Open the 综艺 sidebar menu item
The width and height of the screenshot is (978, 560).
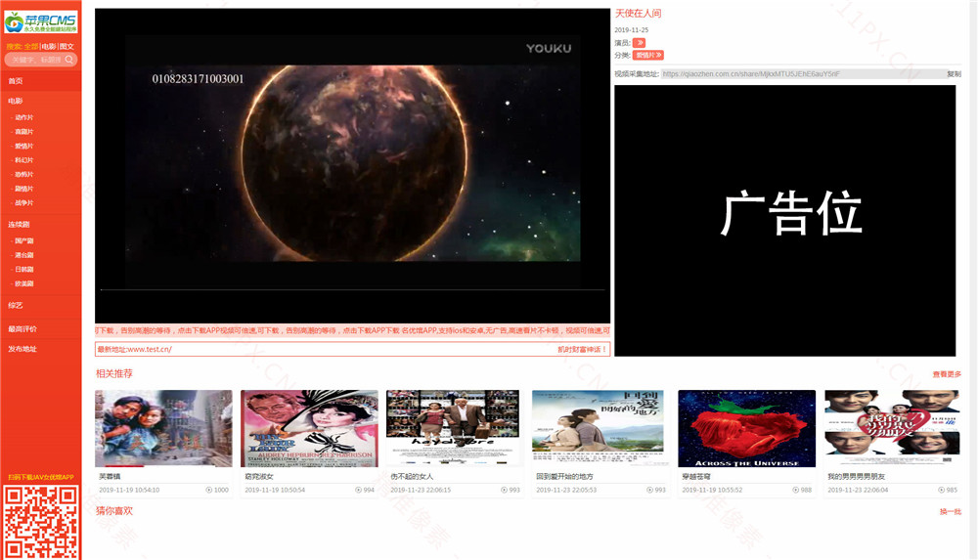16,305
